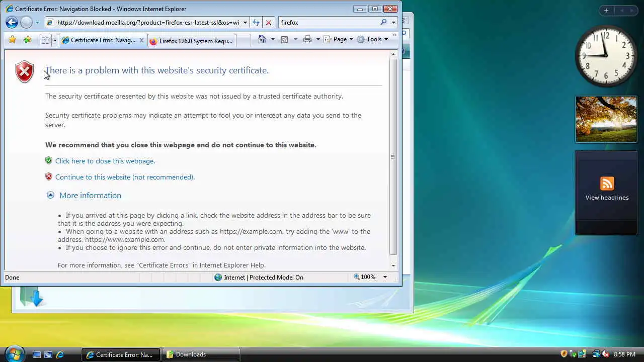Click the orange RSS icon in gadget
The height and width of the screenshot is (362, 644).
[607, 183]
